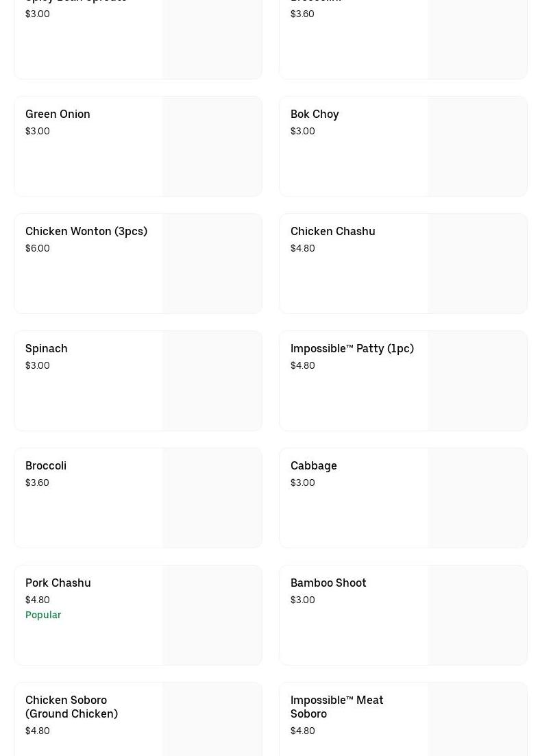Open the Cabbage image thumbnail
551x756 pixels.
point(477,498)
